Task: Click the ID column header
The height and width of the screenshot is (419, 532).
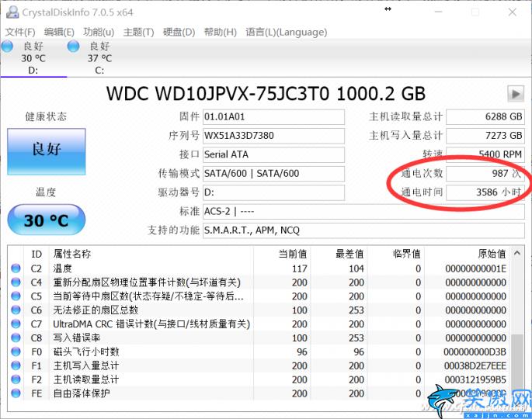Action: point(37,255)
